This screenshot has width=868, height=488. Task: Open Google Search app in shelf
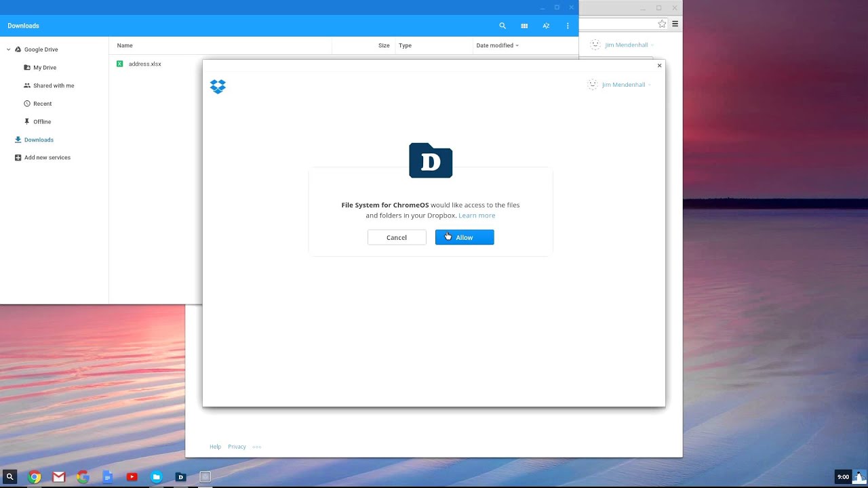coord(83,477)
